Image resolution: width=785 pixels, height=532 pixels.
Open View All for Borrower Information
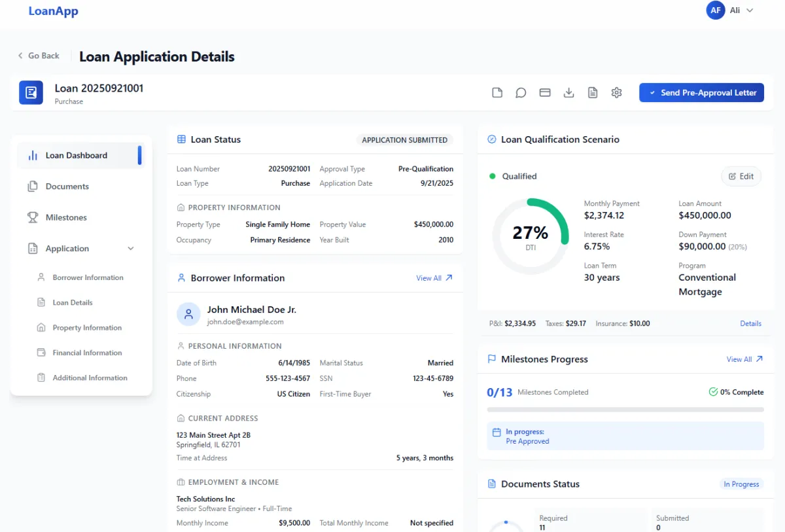[434, 278]
